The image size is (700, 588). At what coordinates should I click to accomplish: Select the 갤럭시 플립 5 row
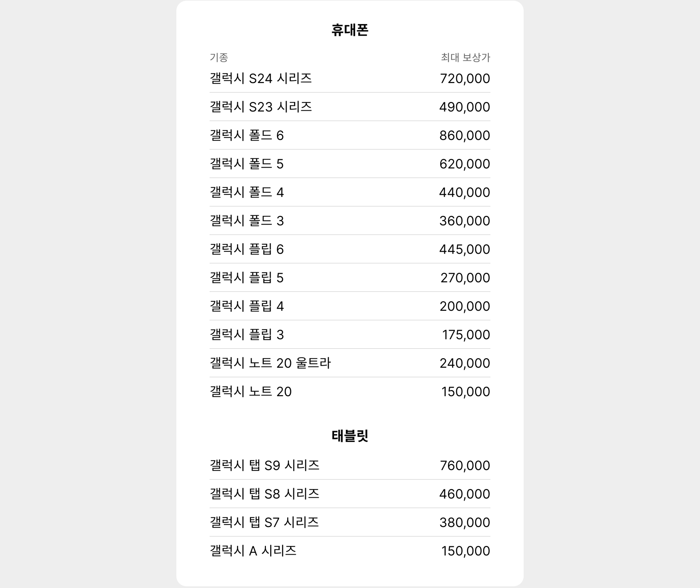(x=350, y=278)
